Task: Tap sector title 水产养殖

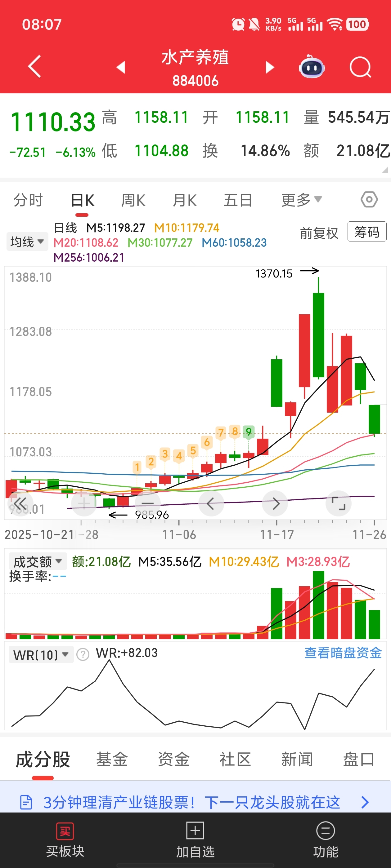Action: point(195,57)
